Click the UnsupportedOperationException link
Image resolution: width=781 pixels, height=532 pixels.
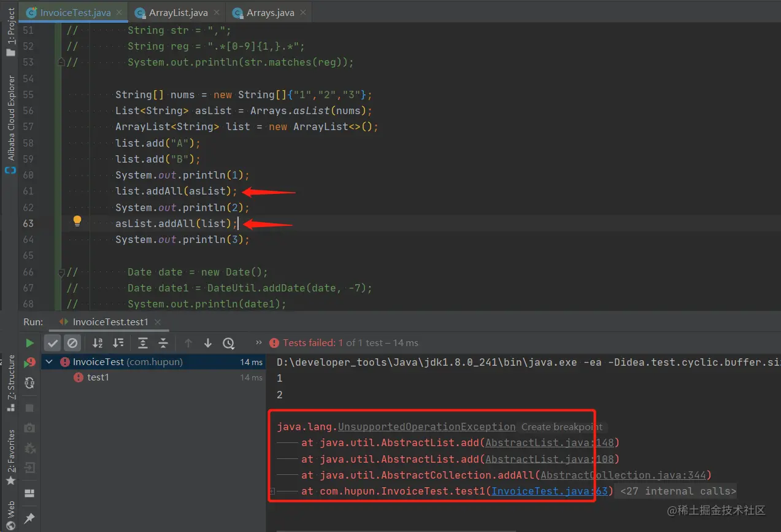click(x=426, y=426)
